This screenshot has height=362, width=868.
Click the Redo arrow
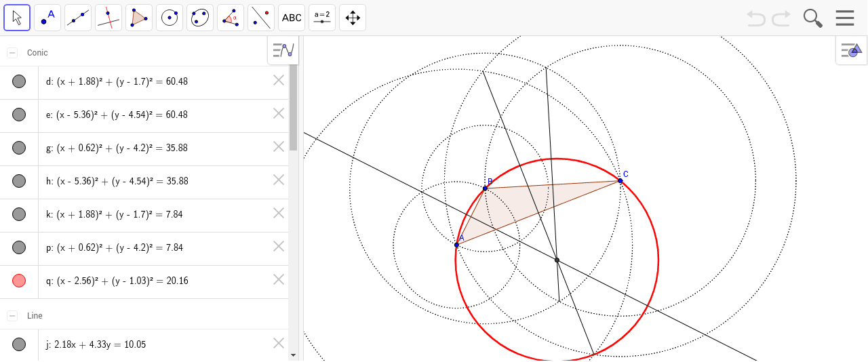point(781,18)
